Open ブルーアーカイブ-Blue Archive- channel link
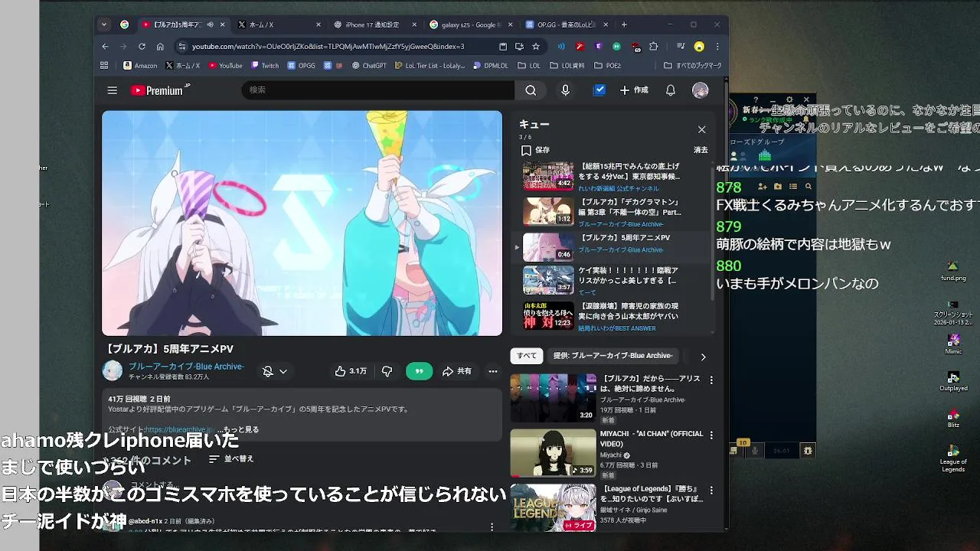The height and width of the screenshot is (551, 980). (186, 367)
